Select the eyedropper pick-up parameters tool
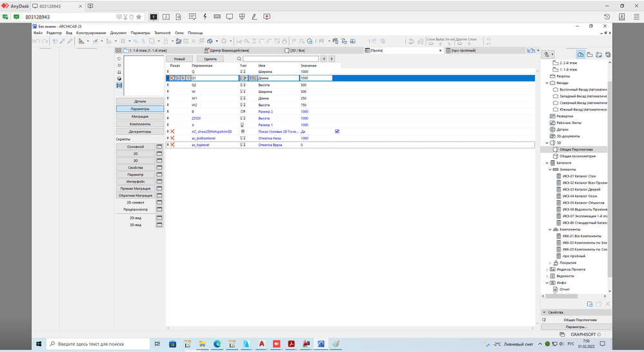The height and width of the screenshot is (352, 644). 63,41
